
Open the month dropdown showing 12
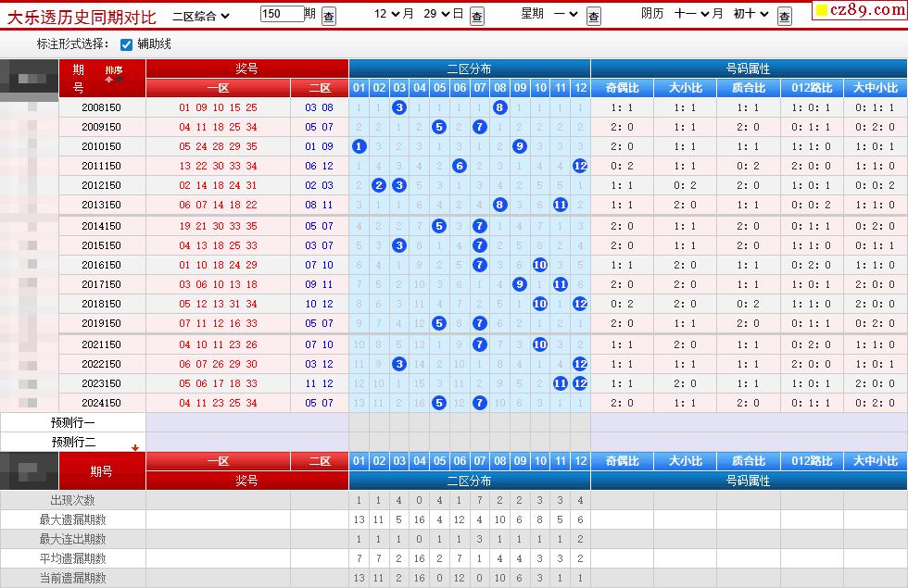click(x=394, y=15)
